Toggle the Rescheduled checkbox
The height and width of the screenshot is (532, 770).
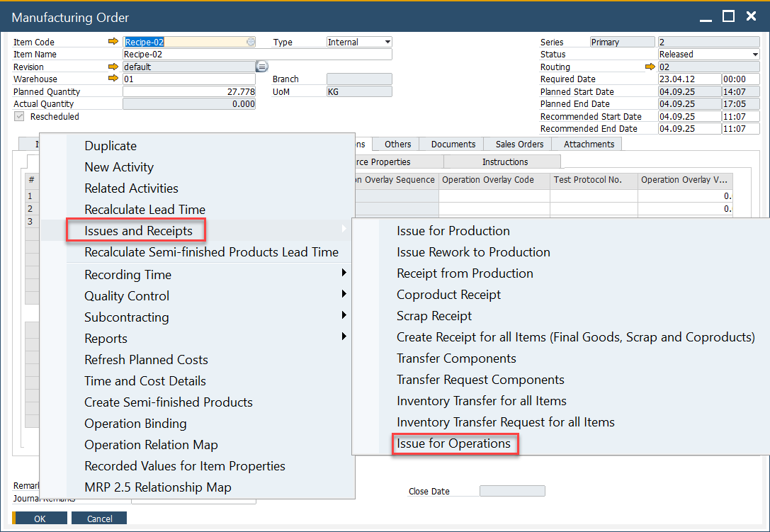18,116
